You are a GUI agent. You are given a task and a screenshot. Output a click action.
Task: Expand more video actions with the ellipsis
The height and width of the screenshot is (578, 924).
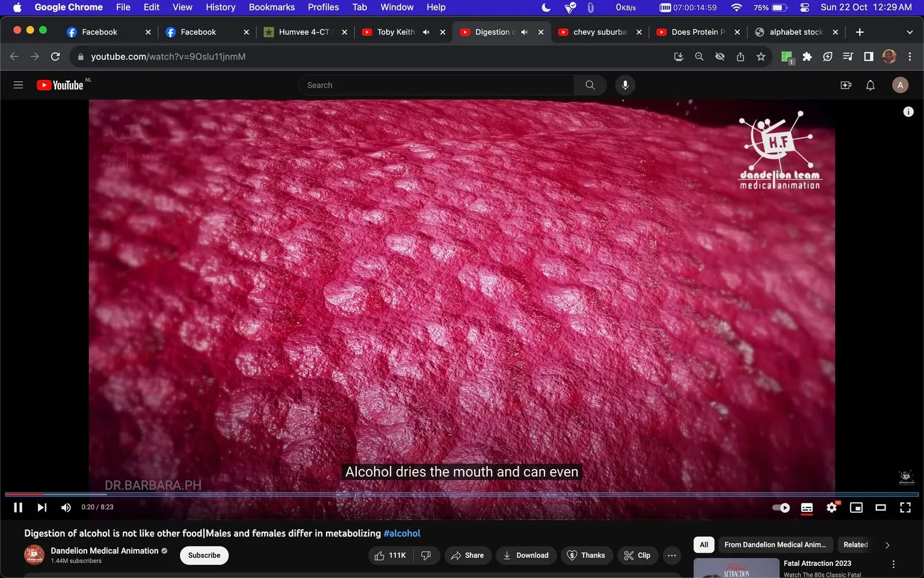671,555
